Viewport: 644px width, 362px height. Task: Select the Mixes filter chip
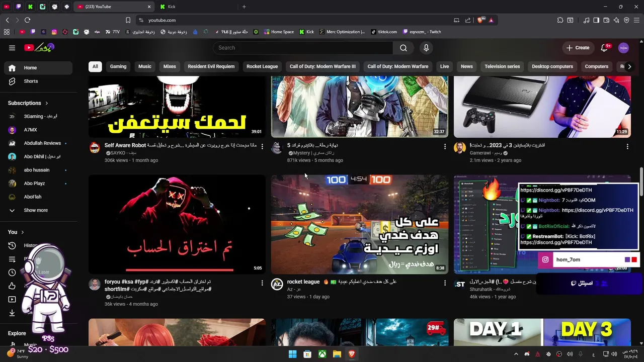pos(170,66)
